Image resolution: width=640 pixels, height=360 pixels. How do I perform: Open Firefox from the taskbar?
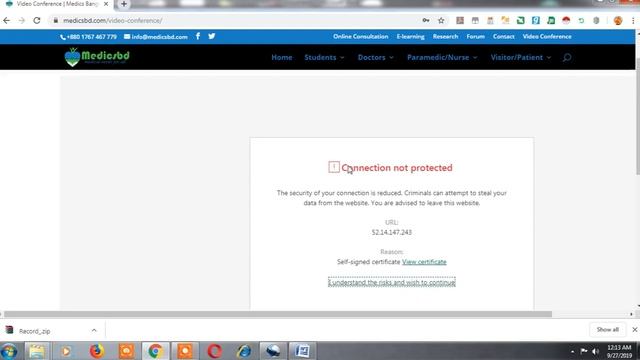click(x=97, y=351)
